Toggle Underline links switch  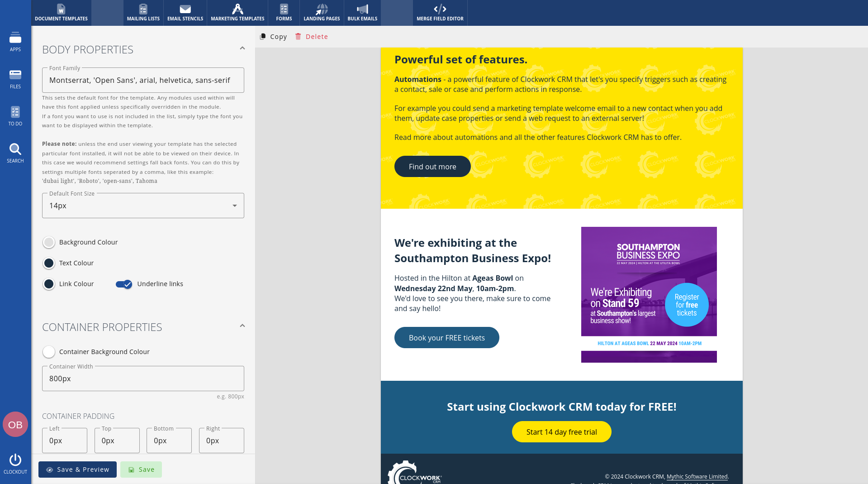tap(124, 284)
